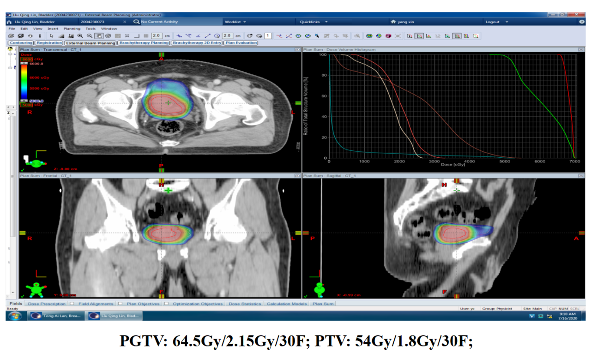Click the search magnifier near No Current Activity
This screenshot has width=591, height=364.
137,22
